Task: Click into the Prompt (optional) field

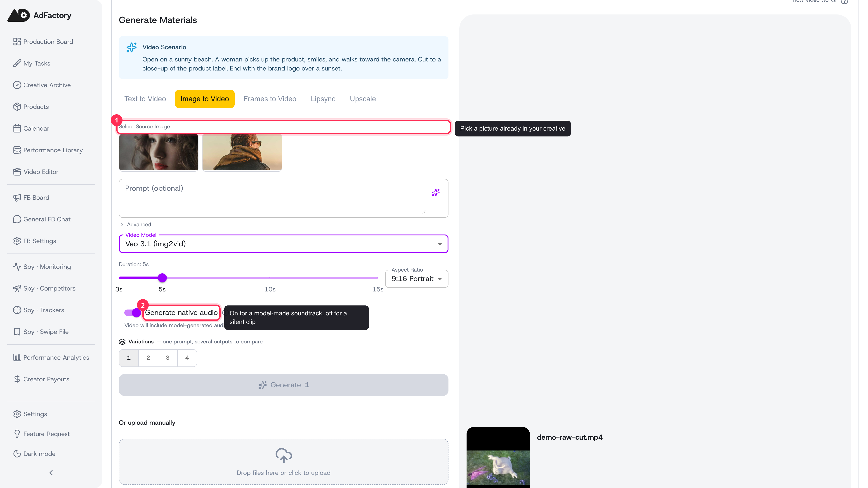Action: [283, 198]
